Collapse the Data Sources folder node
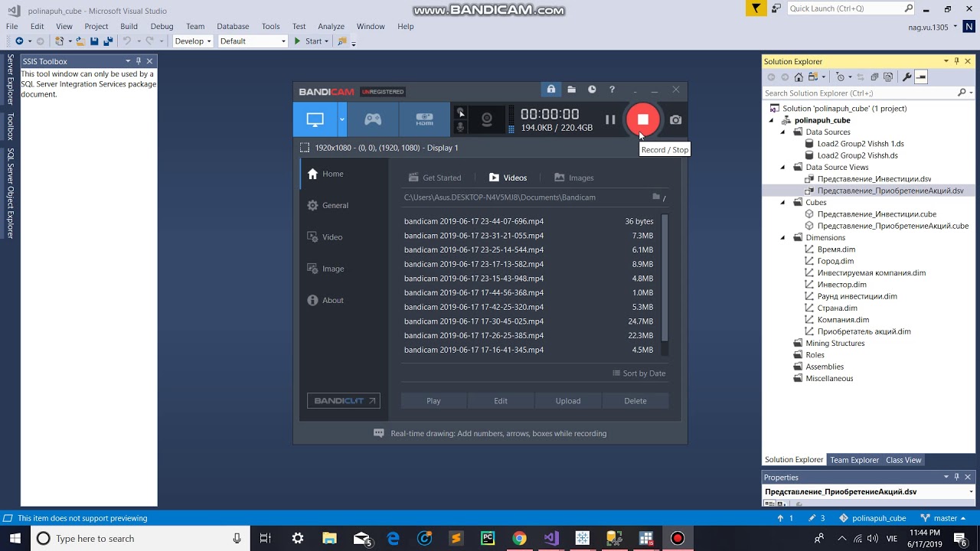Screen dimensions: 980x551 (x=782, y=132)
